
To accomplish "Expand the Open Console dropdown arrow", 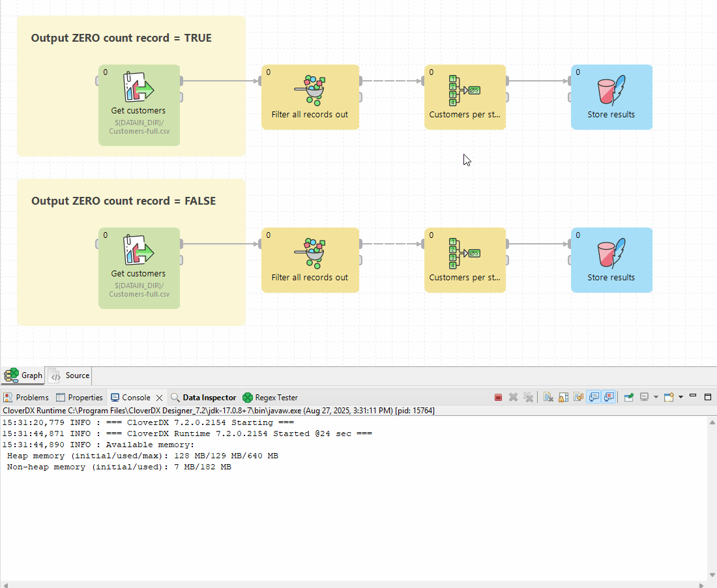I will click(680, 397).
